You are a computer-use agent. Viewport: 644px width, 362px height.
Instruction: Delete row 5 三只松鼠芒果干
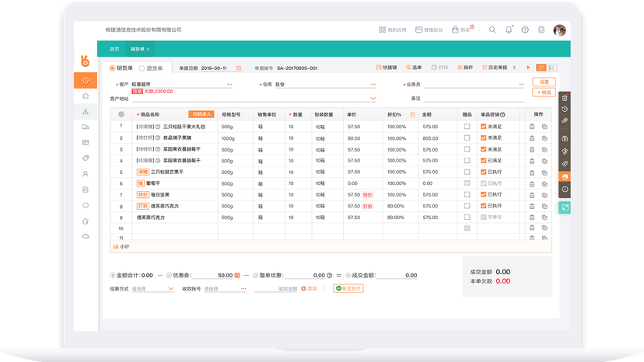(x=532, y=172)
